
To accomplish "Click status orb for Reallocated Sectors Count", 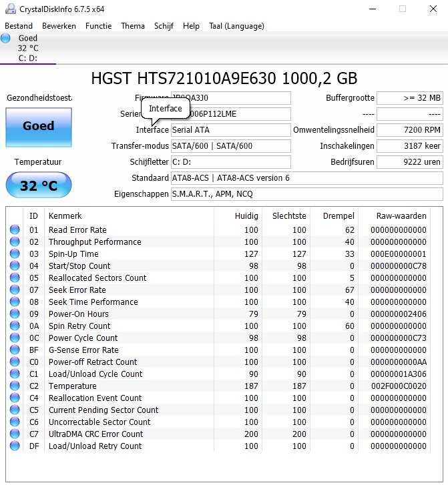I will [x=15, y=278].
